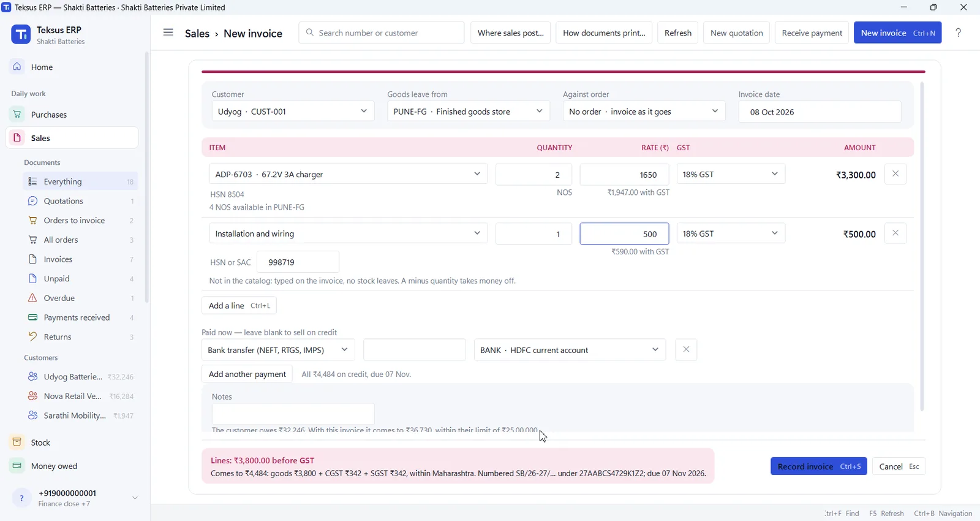The image size is (980, 521).
Task: Change item ADP-6703 charger dropdown
Action: 349,174
